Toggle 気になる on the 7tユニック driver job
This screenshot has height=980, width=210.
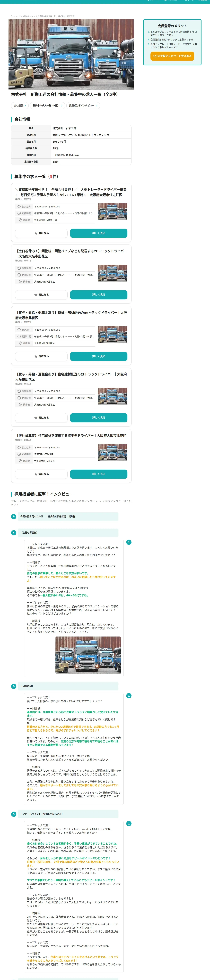pyautogui.click(x=41, y=295)
